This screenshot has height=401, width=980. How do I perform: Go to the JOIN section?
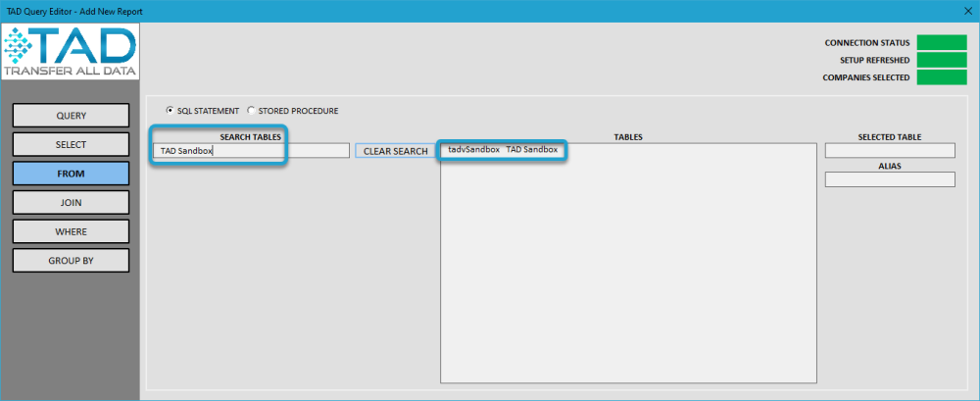72,203
